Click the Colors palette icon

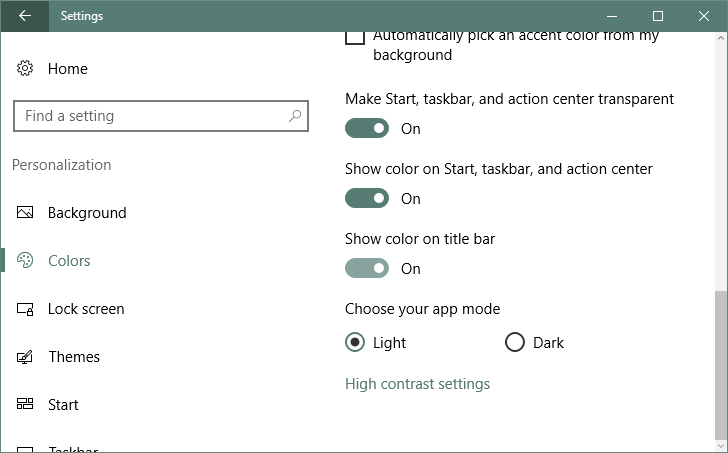pyautogui.click(x=25, y=260)
